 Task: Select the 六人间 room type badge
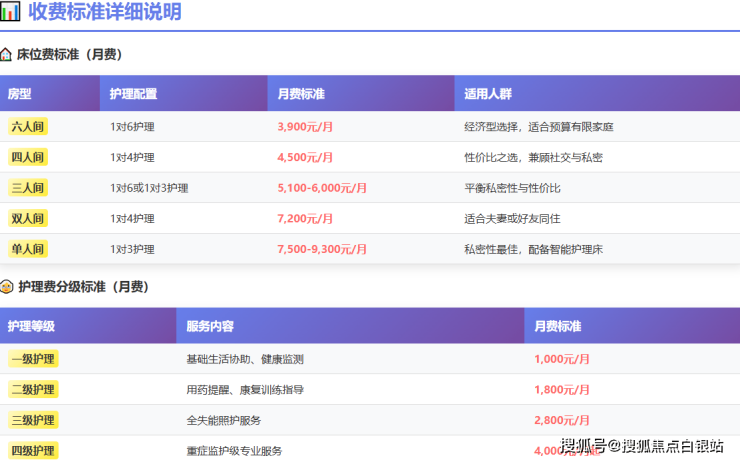click(x=28, y=127)
